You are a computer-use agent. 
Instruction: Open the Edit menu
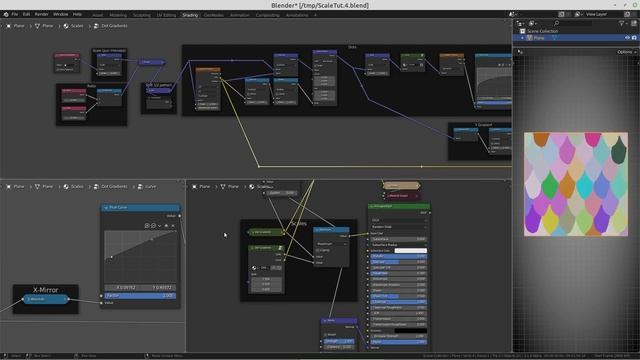coord(26,14)
